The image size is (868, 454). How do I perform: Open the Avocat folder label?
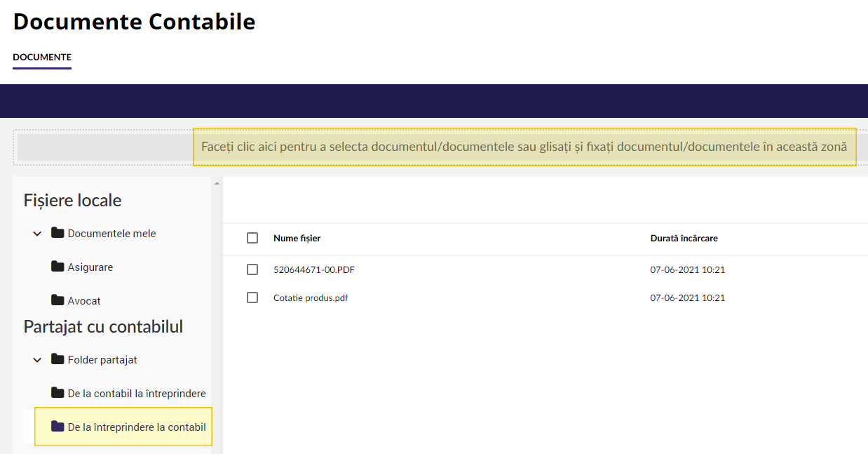pyautogui.click(x=84, y=301)
